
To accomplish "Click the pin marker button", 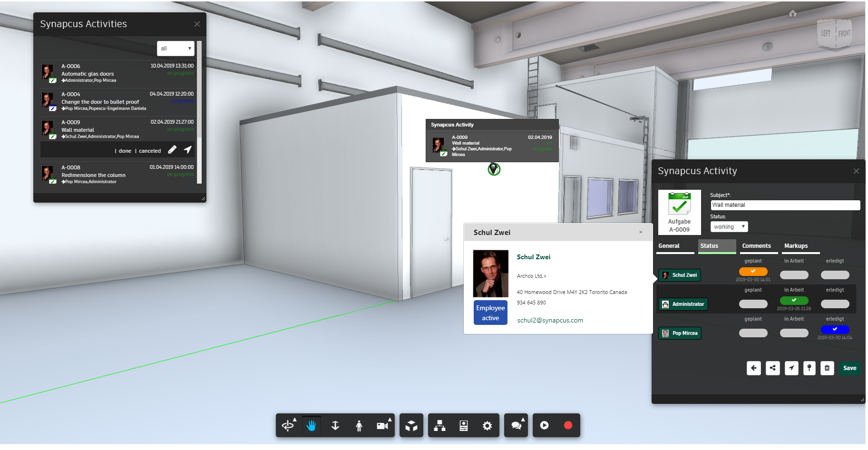I will [809, 368].
